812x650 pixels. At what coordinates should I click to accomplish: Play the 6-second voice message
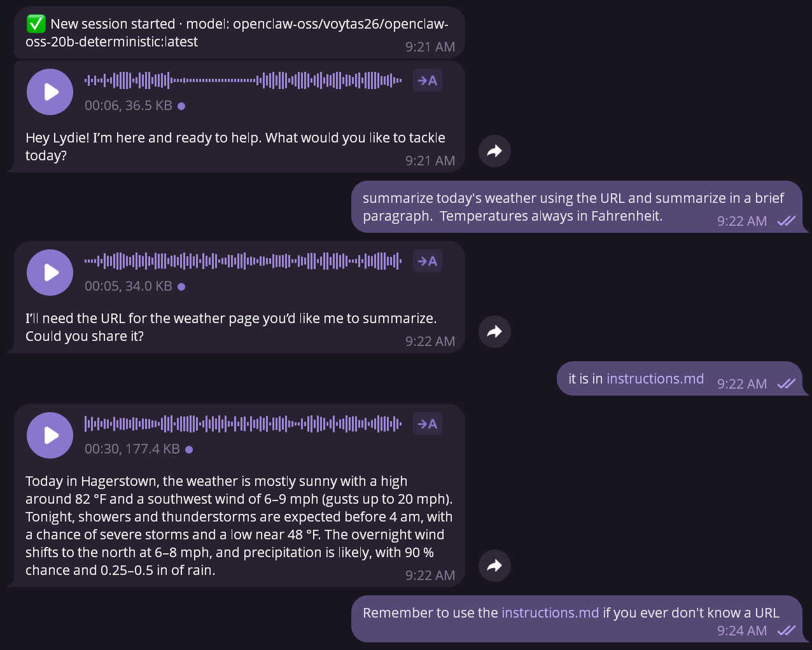(50, 92)
